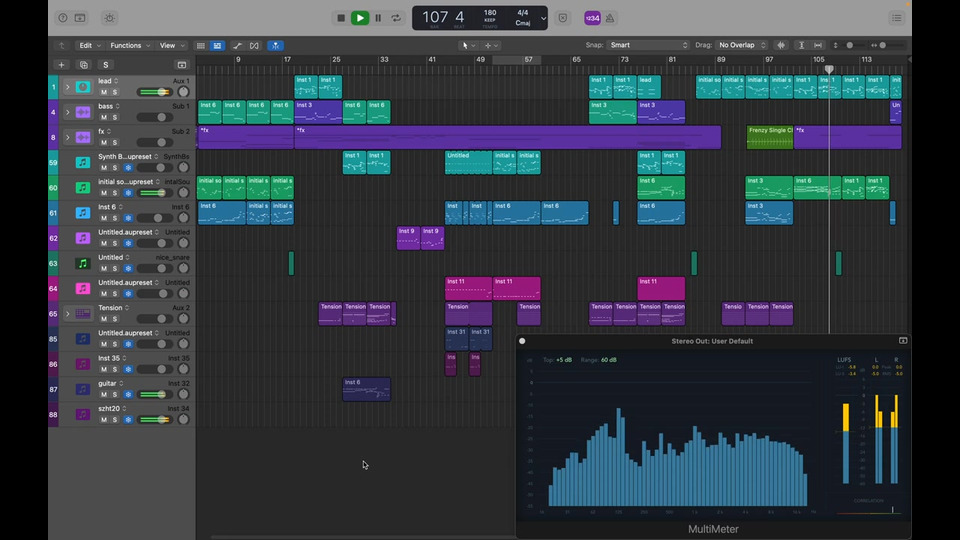Click the software instrument icon on track 59

tap(83, 162)
